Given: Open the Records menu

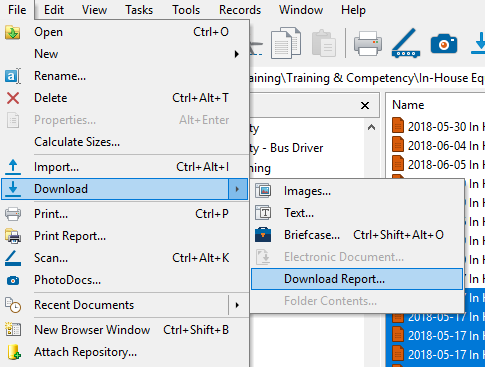Looking at the screenshot, I should coord(240,10).
